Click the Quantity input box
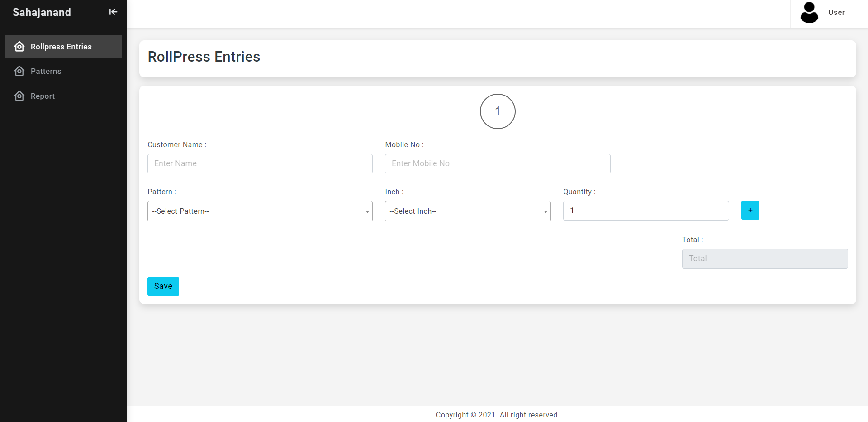868x422 pixels. [x=646, y=211]
